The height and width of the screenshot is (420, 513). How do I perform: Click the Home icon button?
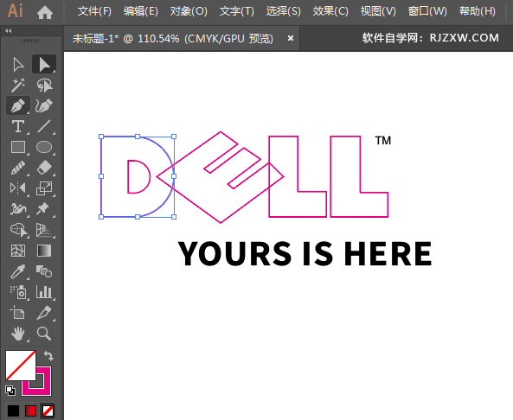coord(45,12)
